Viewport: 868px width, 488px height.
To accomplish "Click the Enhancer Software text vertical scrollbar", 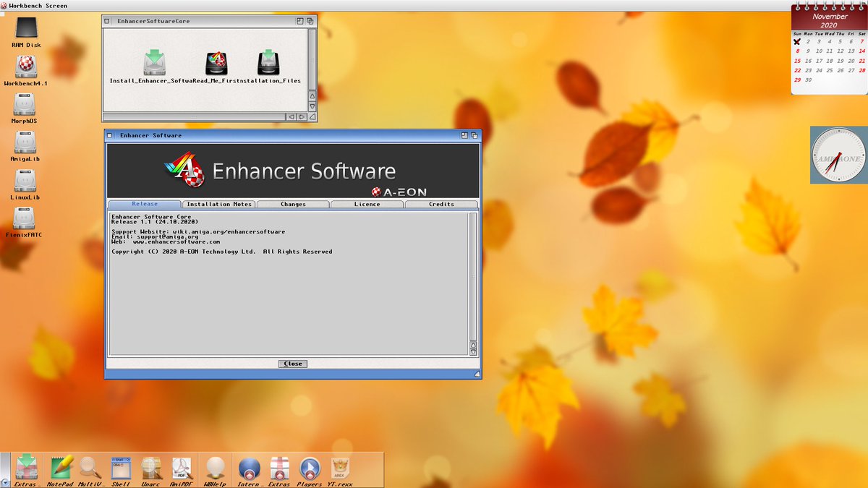I will coord(474,275).
